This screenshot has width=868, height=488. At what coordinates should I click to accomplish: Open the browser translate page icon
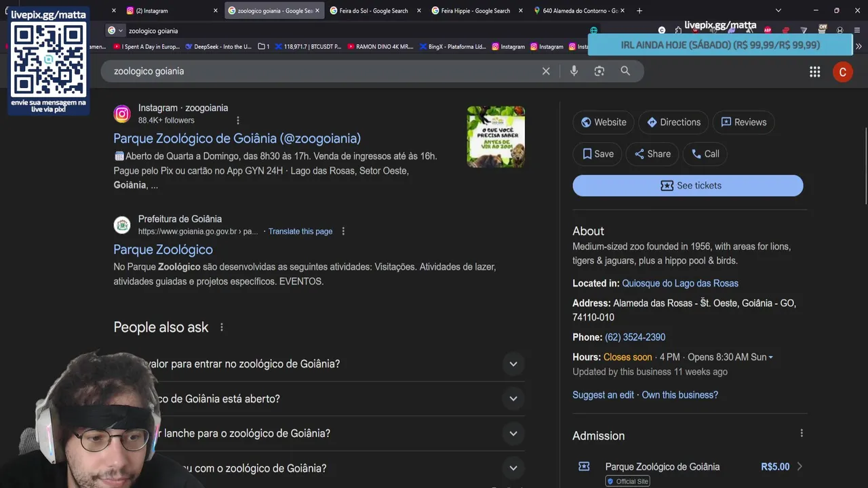tap(594, 30)
